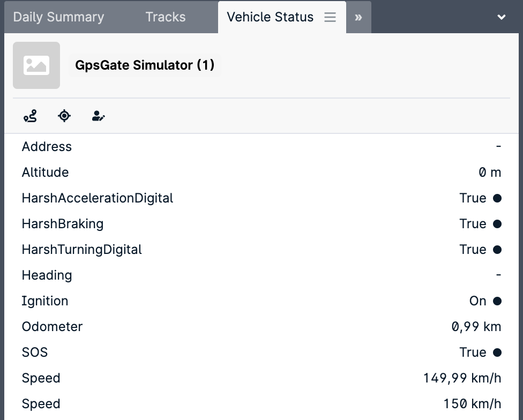This screenshot has height=420, width=523.
Task: Click the HarshTurningDigital status indicator icon
Action: [497, 249]
